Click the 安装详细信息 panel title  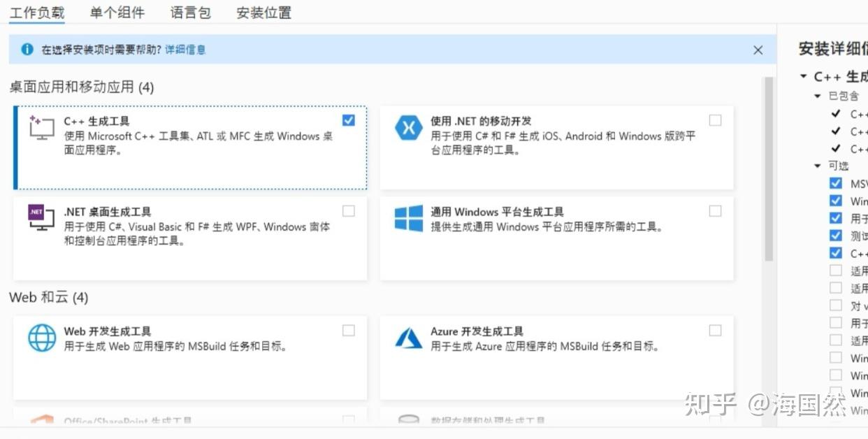[x=833, y=49]
